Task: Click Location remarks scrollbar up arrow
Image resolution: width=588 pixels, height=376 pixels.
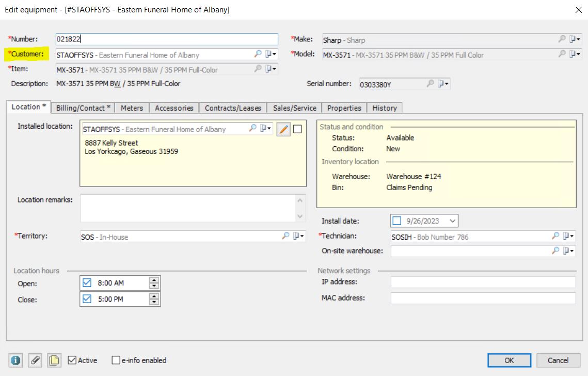Action: (300, 200)
